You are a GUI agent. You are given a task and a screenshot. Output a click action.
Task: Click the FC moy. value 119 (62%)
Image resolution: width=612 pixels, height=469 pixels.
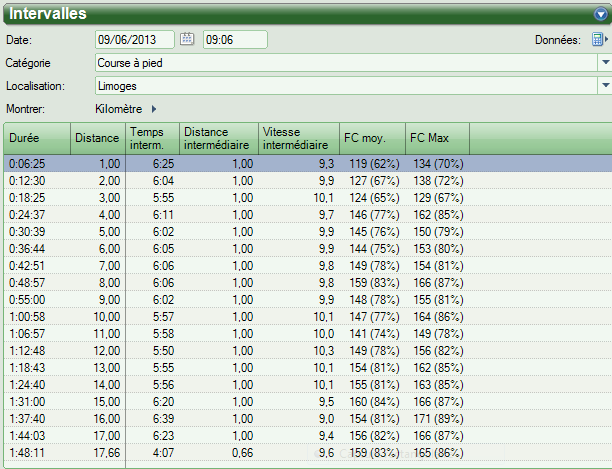point(374,163)
